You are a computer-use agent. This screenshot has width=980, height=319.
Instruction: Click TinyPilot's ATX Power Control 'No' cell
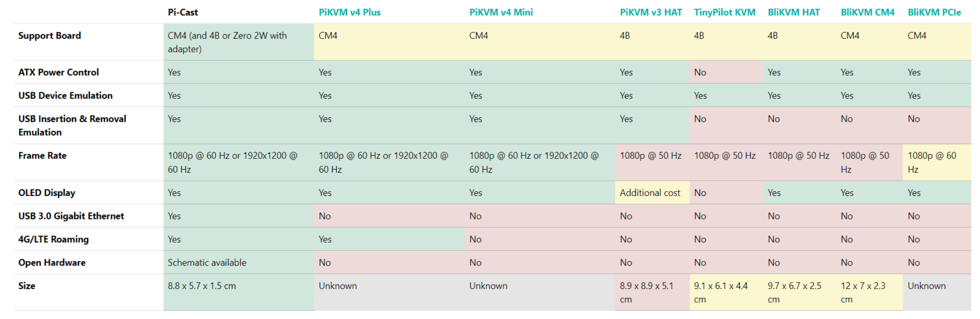click(726, 72)
